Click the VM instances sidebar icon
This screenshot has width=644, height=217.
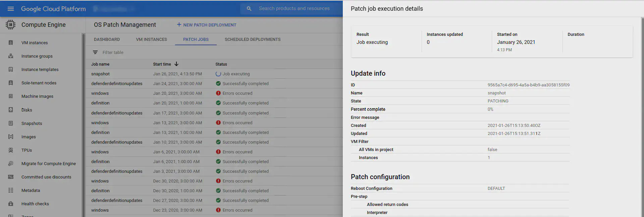(x=11, y=43)
